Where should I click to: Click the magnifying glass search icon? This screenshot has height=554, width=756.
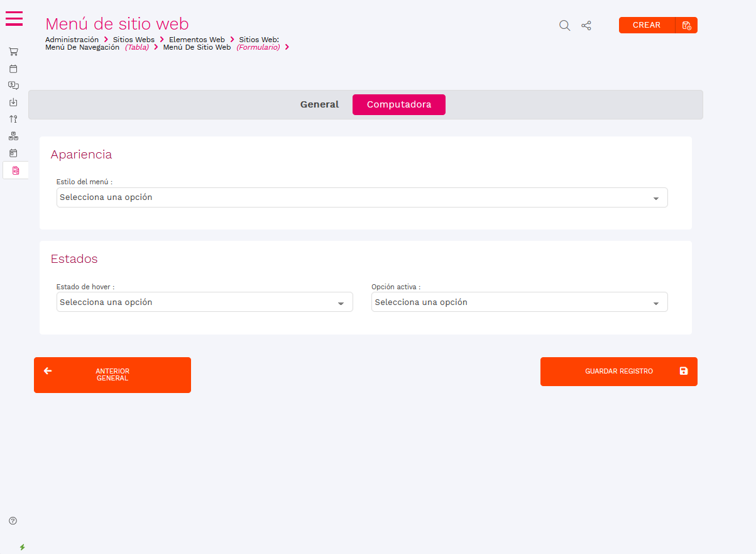point(564,26)
